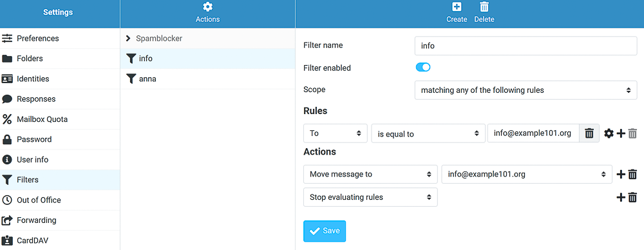Click the Filter name input field
This screenshot has height=250, width=644.
click(526, 46)
